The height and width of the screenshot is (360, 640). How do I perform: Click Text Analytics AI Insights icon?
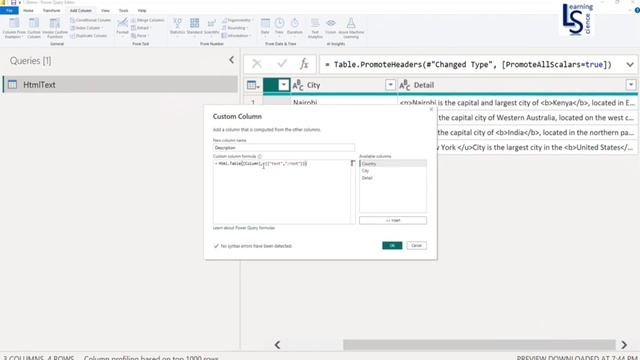(x=315, y=28)
